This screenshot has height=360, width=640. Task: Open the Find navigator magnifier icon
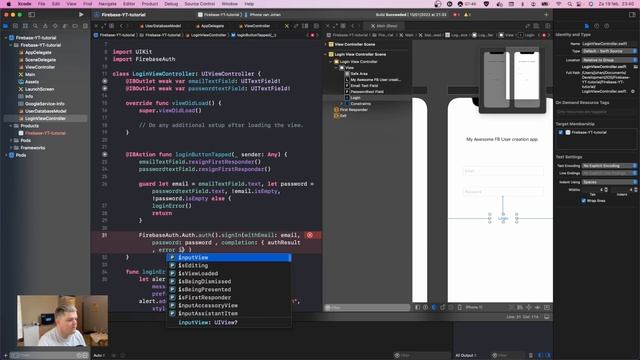36,26
